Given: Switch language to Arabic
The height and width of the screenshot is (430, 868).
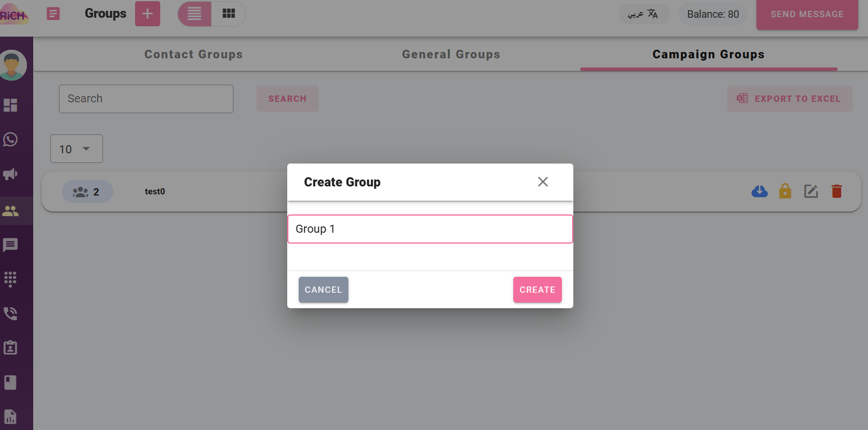Looking at the screenshot, I should click(644, 14).
